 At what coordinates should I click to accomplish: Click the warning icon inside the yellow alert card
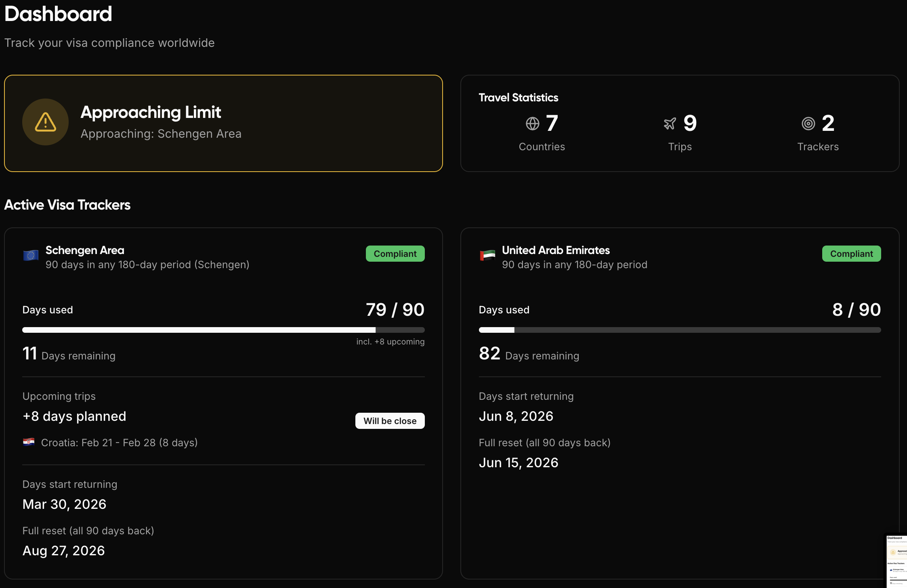click(45, 122)
